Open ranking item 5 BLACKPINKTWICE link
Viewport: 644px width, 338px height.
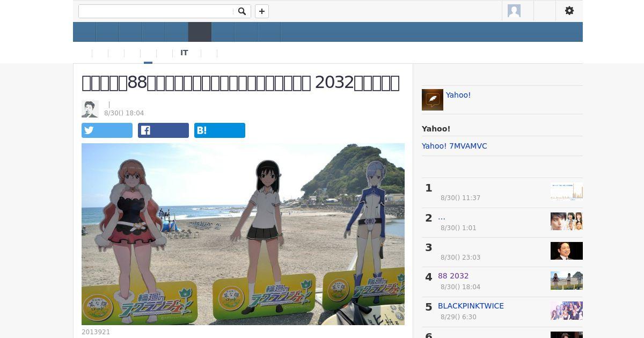click(471, 306)
